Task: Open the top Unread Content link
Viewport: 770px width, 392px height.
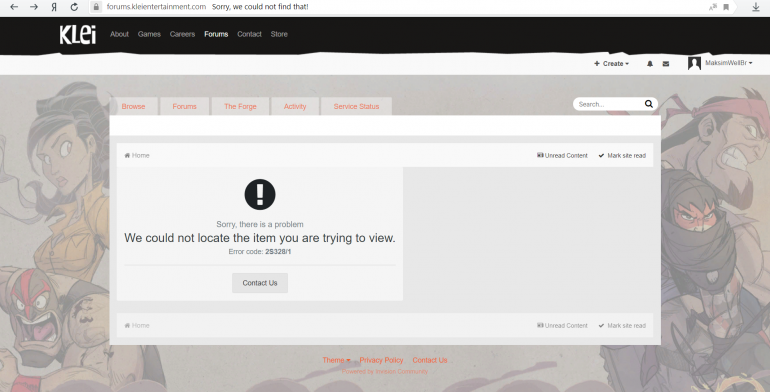Action: coord(562,155)
